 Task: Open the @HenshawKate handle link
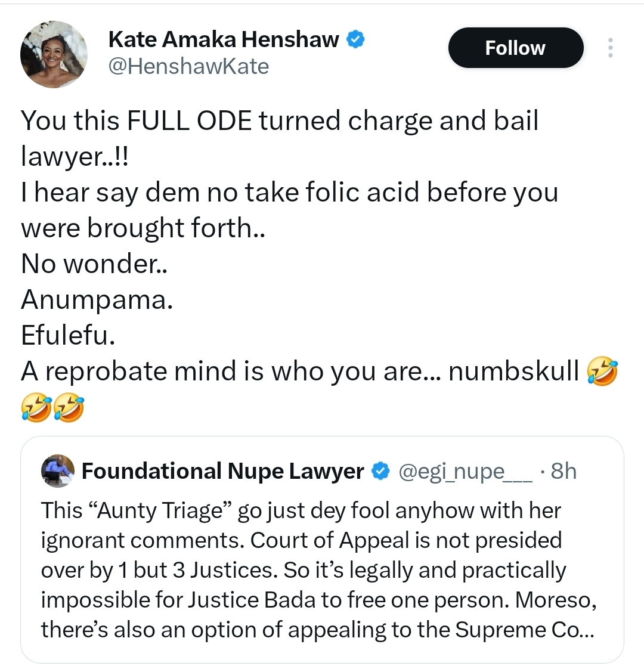188,67
